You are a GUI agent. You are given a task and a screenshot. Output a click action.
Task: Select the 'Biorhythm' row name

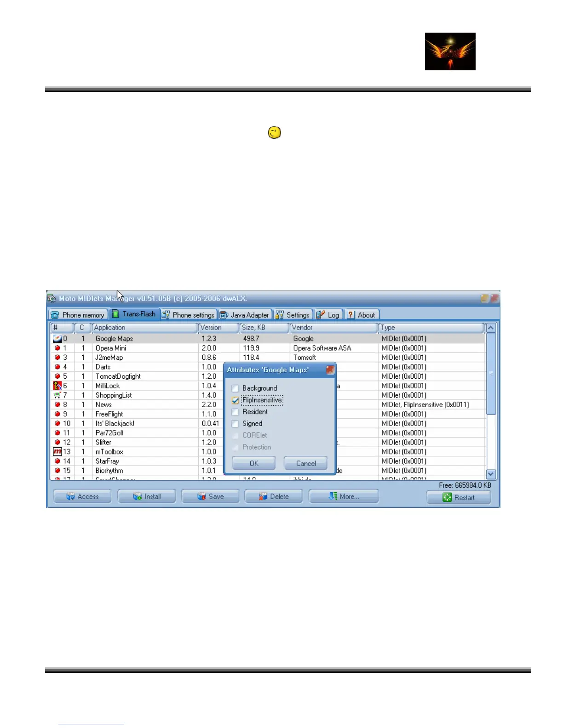click(x=109, y=471)
